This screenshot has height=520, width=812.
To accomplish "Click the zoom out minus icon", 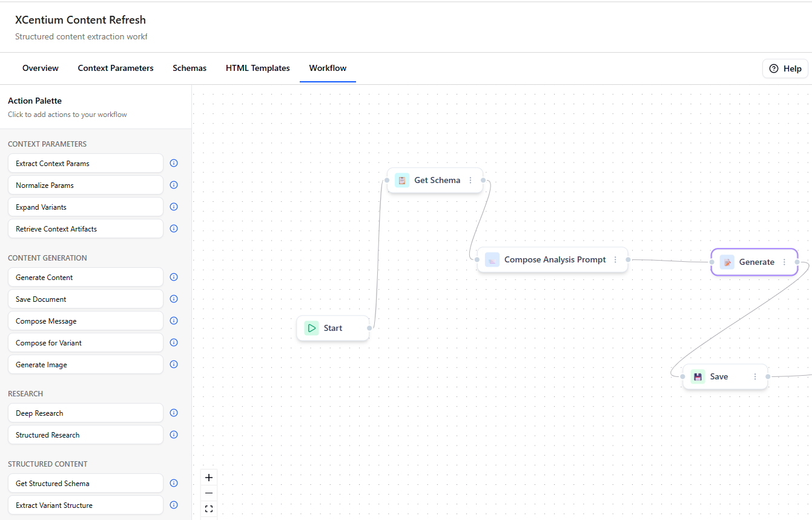I will (209, 493).
